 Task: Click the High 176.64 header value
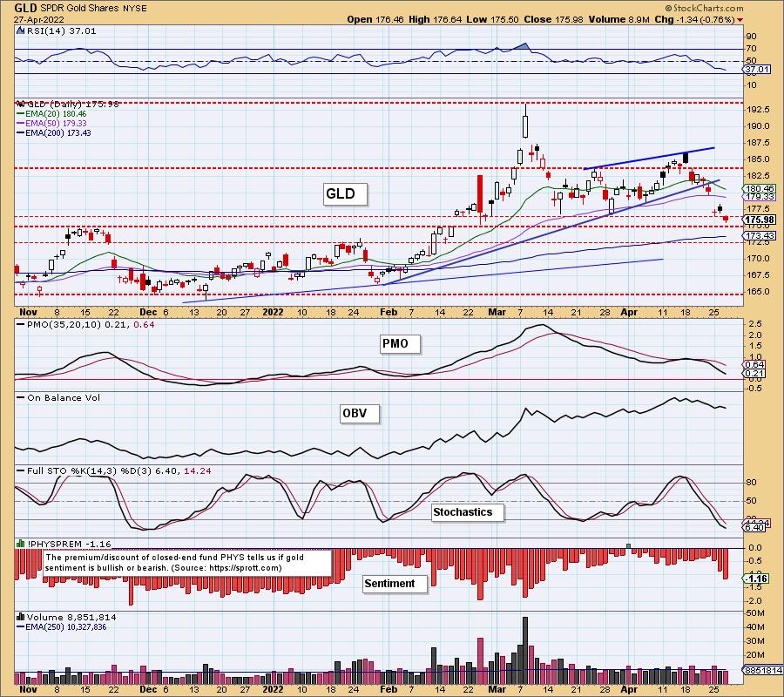pos(435,20)
